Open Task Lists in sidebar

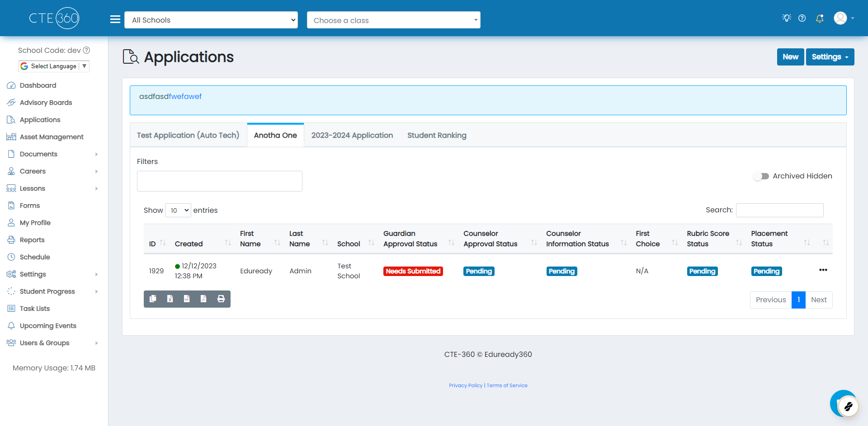click(x=35, y=309)
